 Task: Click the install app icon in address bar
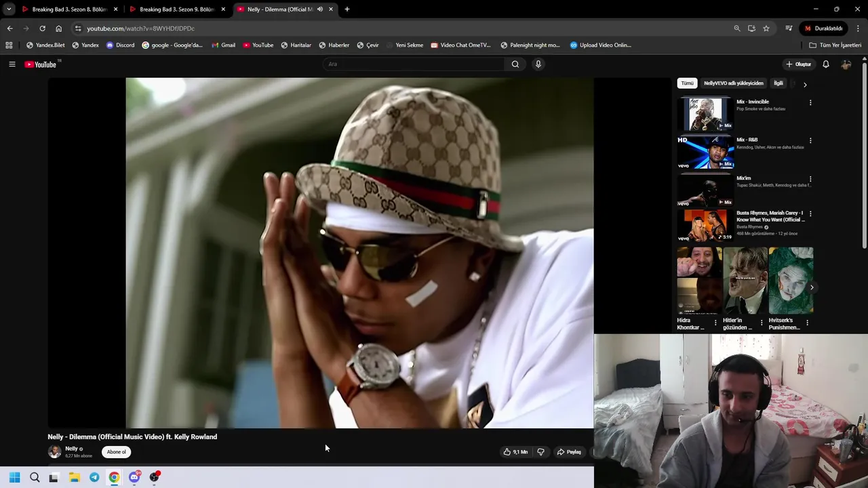pyautogui.click(x=751, y=28)
